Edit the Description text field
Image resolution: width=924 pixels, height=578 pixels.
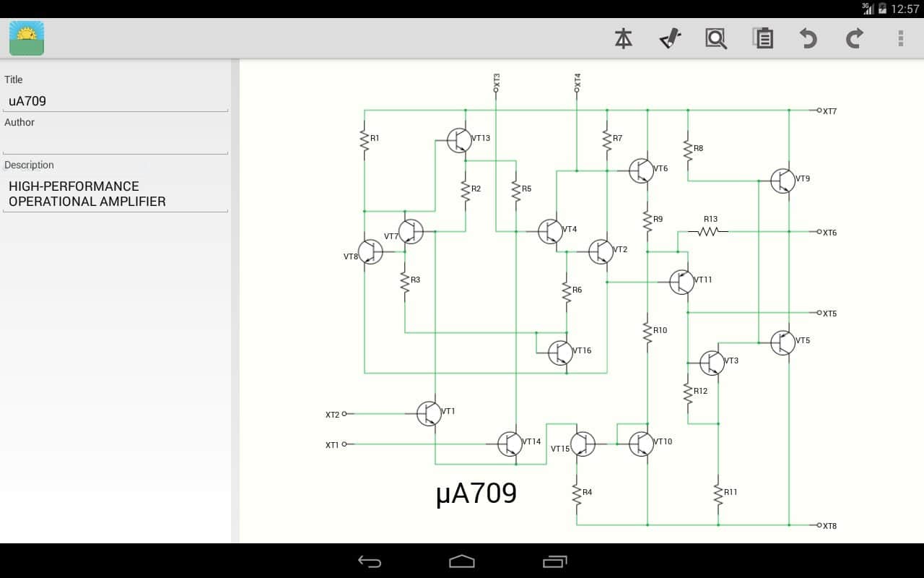point(115,194)
